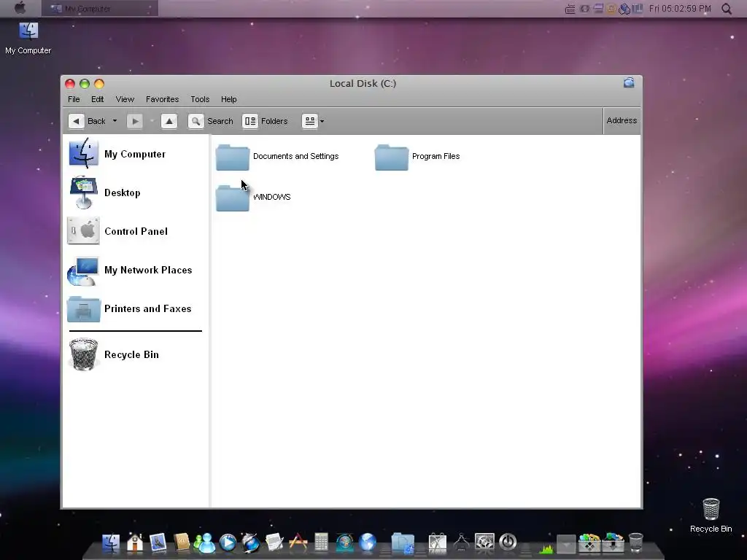Open My Network Places sidebar link
This screenshot has height=560, width=747.
[x=148, y=270]
